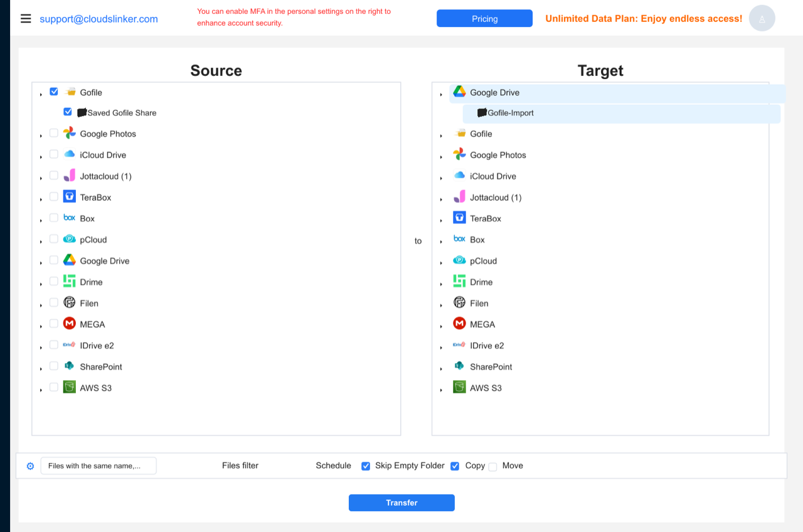Click the TeraBox icon in Source
803x532 pixels.
click(70, 197)
